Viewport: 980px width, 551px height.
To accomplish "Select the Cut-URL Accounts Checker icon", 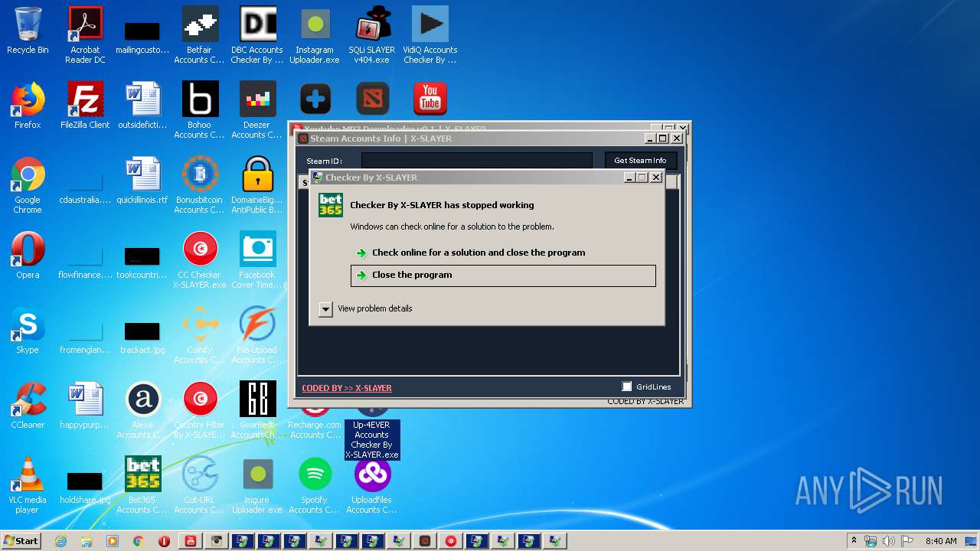I will 199,485.
